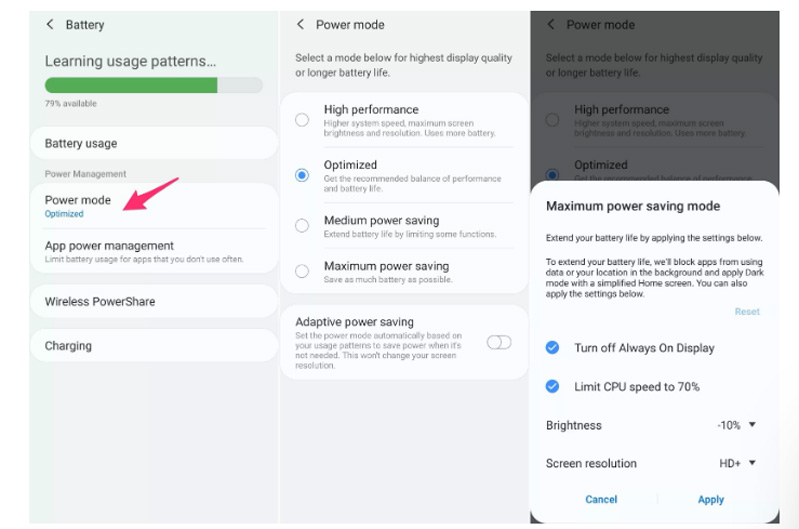The width and height of the screenshot is (799, 529).
Task: Open the Screen resolution HD+ dropdown
Action: click(738, 463)
